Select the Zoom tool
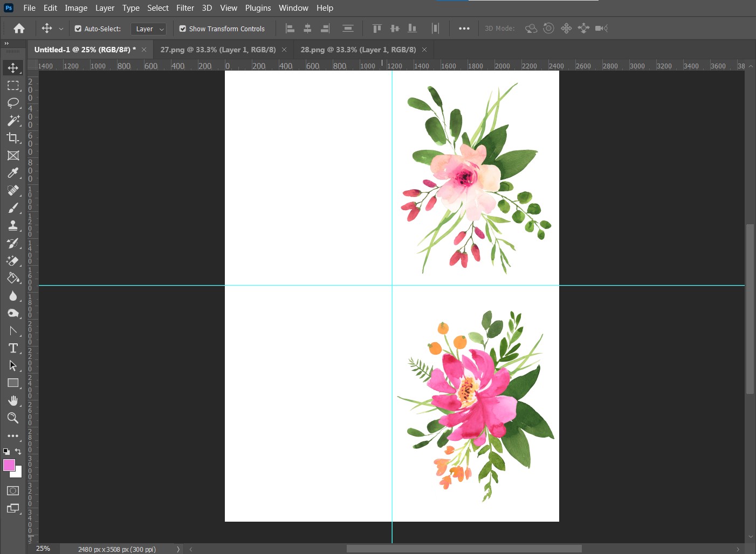The image size is (756, 554). [x=13, y=418]
